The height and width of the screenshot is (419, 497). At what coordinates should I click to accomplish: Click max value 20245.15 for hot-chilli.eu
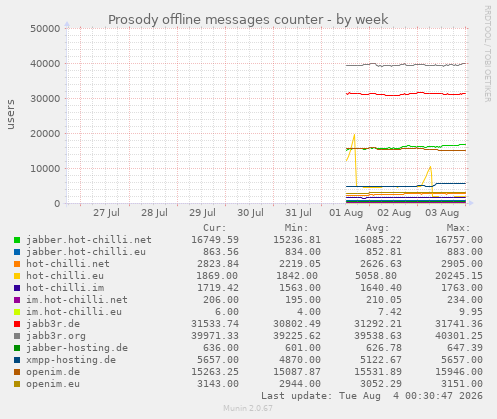point(459,276)
